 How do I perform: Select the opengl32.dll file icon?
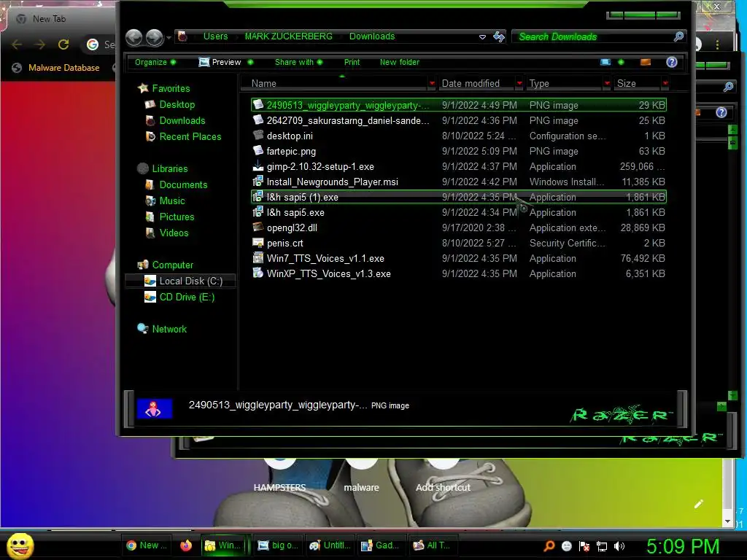point(258,227)
